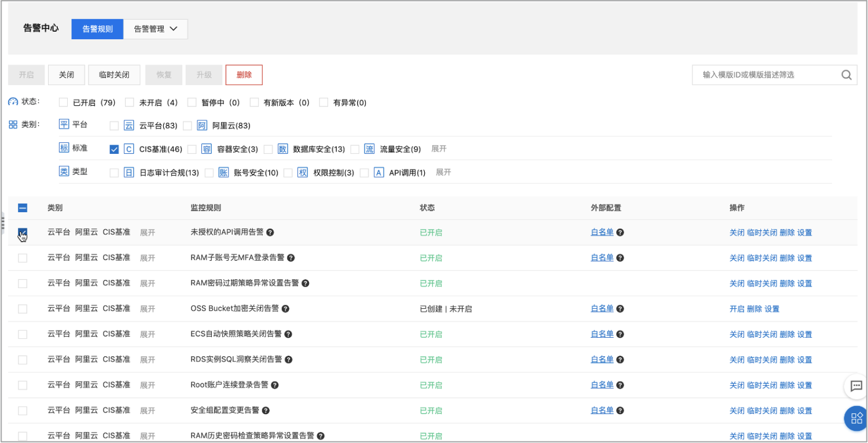
Task: Expand category of 未授权的API调用告警 row
Action: (x=148, y=232)
